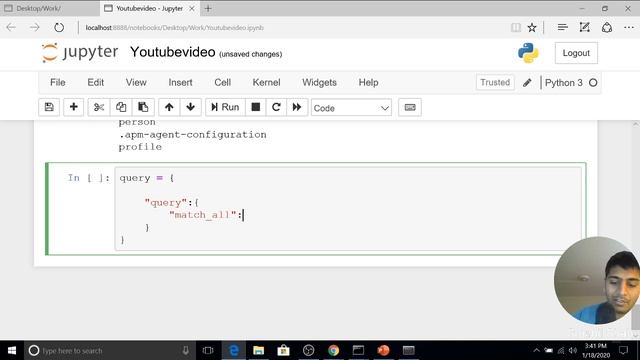Open the File menu

(58, 82)
